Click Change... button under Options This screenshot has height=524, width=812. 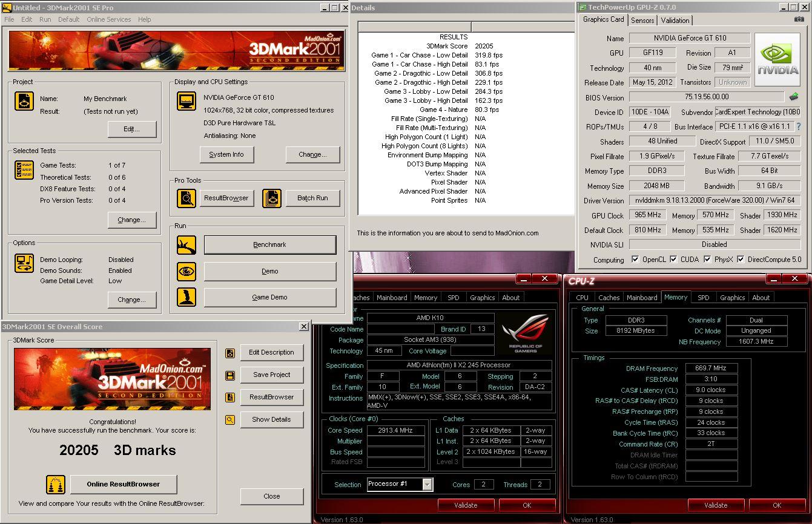(132, 300)
